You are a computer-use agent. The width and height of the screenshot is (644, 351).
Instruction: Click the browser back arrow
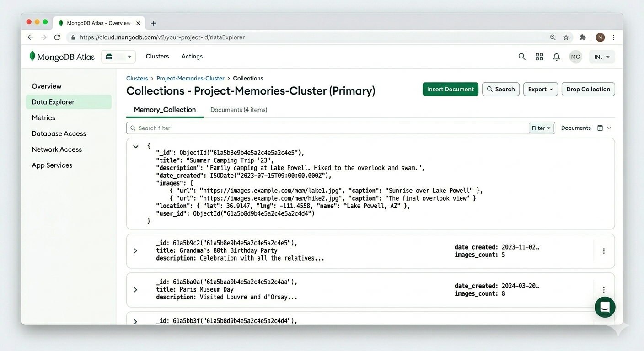click(x=30, y=37)
